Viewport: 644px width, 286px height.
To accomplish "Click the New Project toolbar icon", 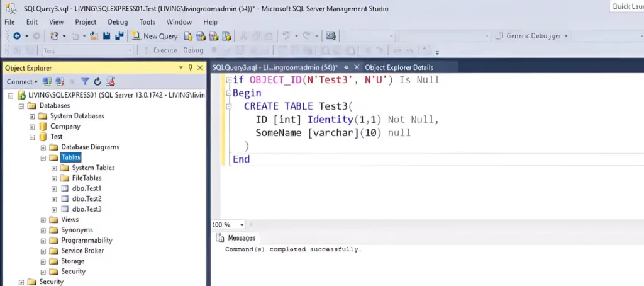I will point(54,36).
